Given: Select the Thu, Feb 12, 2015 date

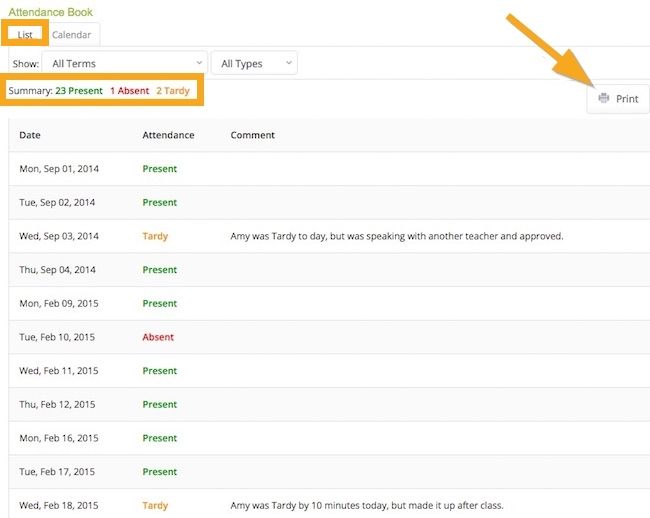Looking at the screenshot, I should point(58,405).
